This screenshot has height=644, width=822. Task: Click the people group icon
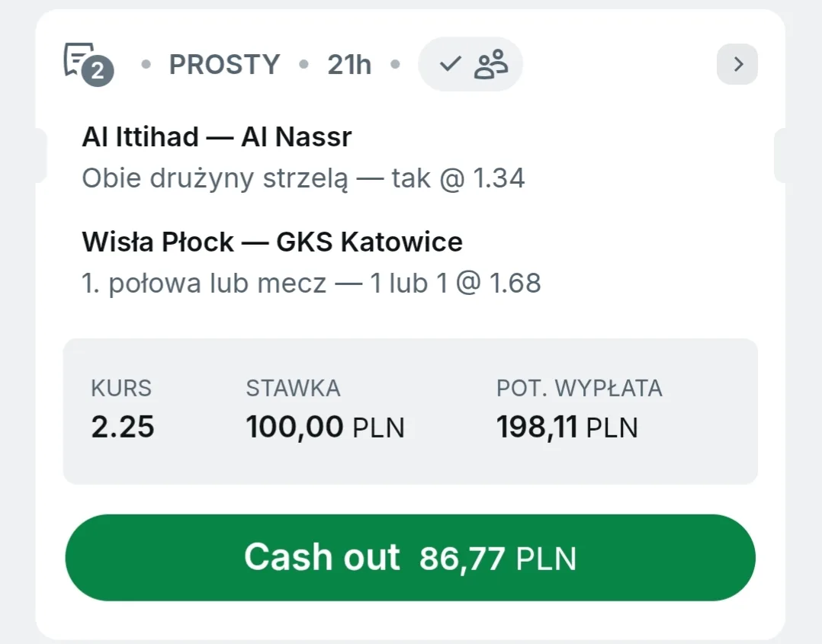pyautogui.click(x=490, y=65)
